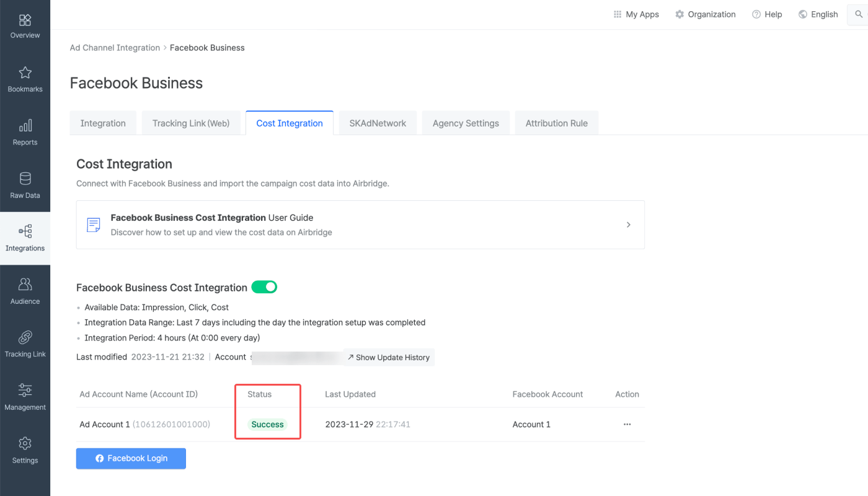Open the Organization menu label

[712, 14]
